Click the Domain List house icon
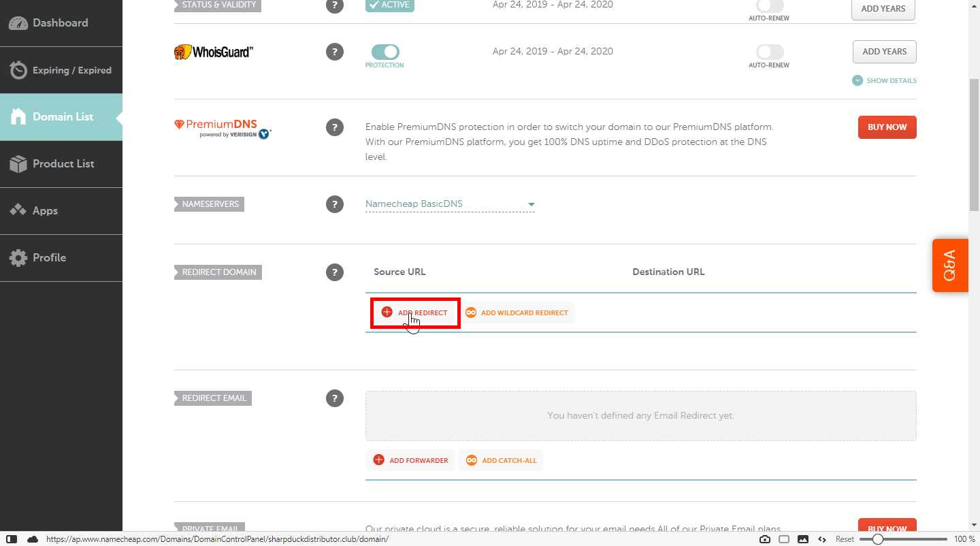This screenshot has width=980, height=546. [18, 116]
